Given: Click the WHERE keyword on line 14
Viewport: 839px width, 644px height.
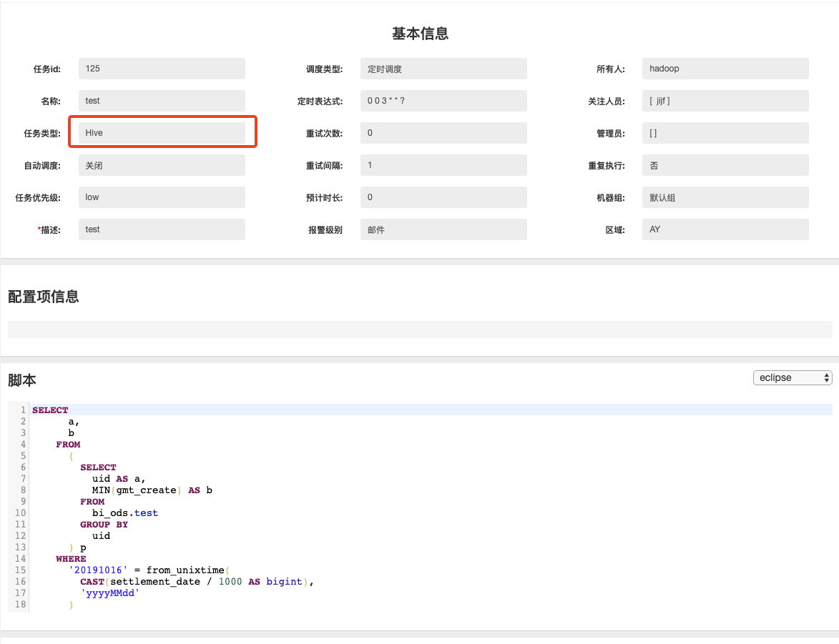Looking at the screenshot, I should 71,559.
